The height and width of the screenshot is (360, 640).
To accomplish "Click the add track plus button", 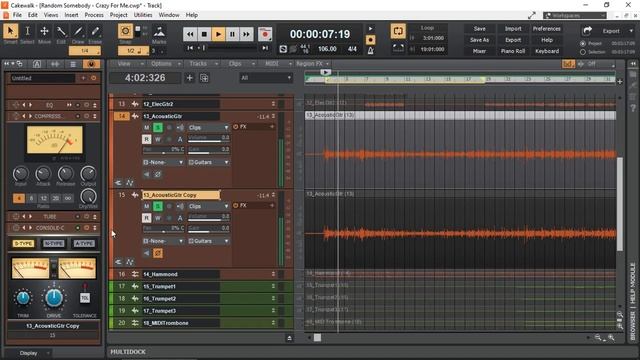I will click(x=189, y=78).
